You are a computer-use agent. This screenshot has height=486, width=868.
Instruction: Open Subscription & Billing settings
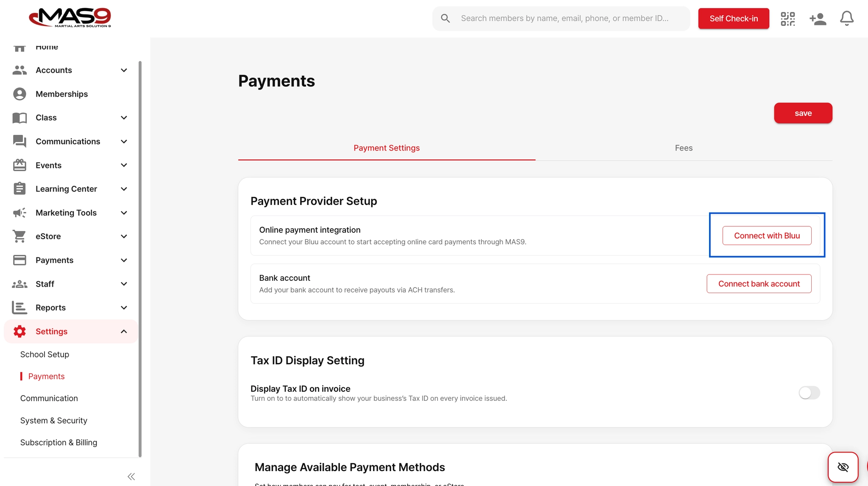click(x=58, y=442)
